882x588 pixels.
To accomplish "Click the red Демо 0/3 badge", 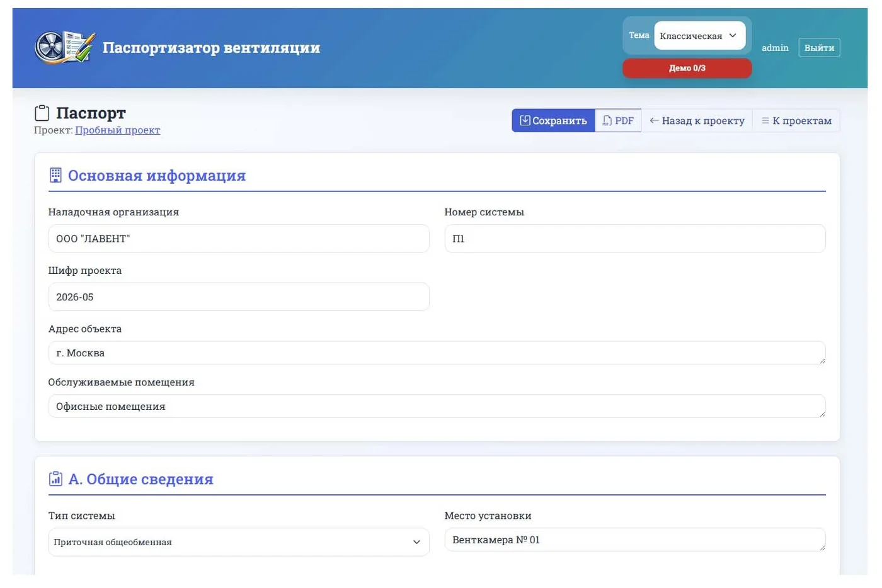I will (687, 68).
